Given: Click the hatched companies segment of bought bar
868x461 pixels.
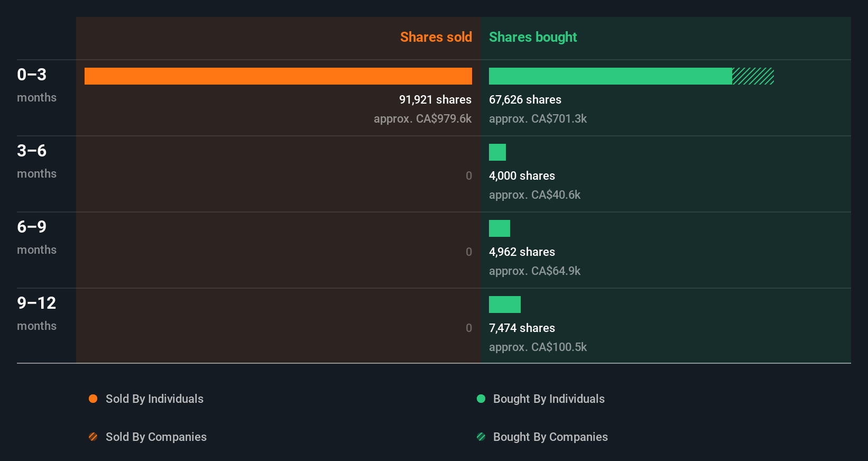Looking at the screenshot, I should coord(753,76).
